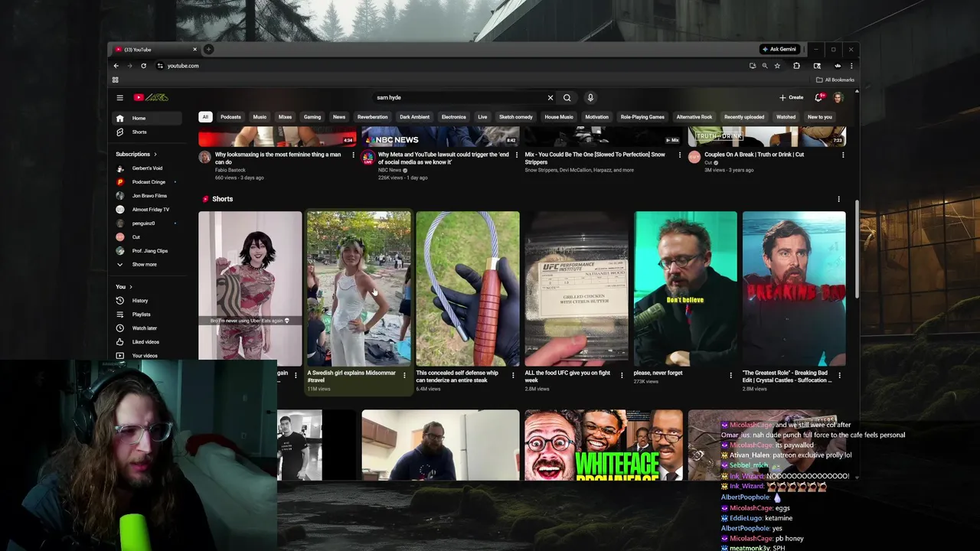
Task: Open Liked videos in the sidebar
Action: (x=146, y=342)
